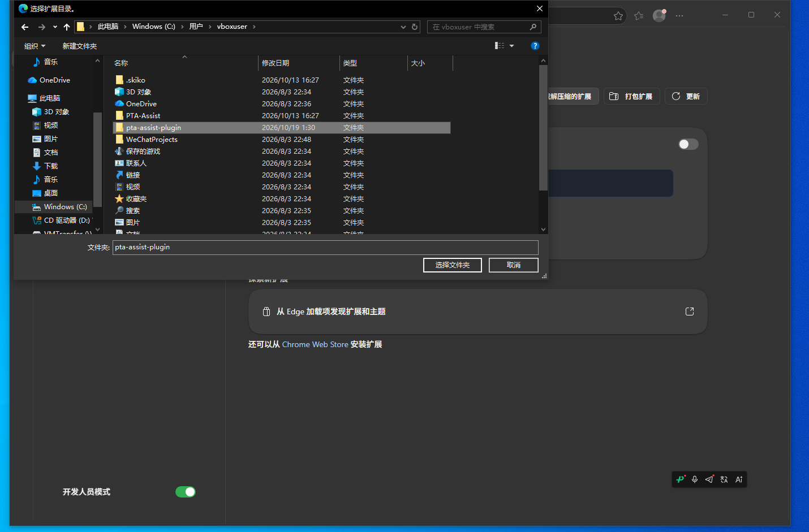
Task: Click the paper plane send icon
Action: tap(709, 479)
